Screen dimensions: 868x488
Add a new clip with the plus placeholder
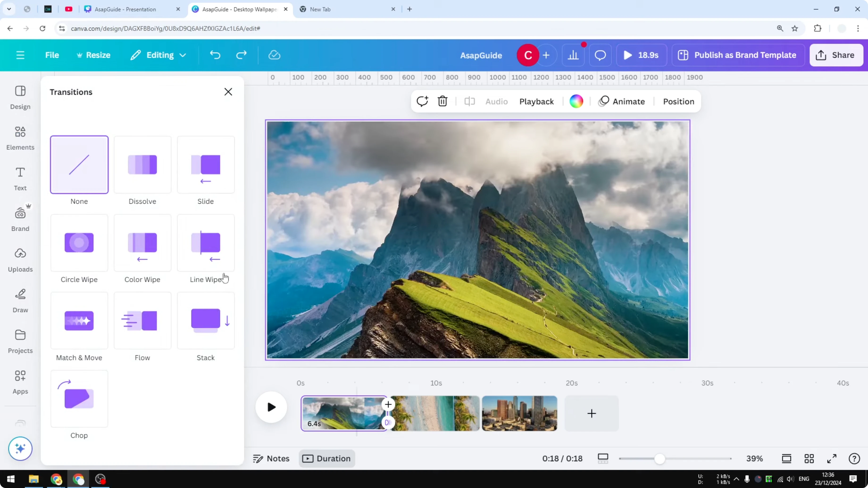point(591,414)
